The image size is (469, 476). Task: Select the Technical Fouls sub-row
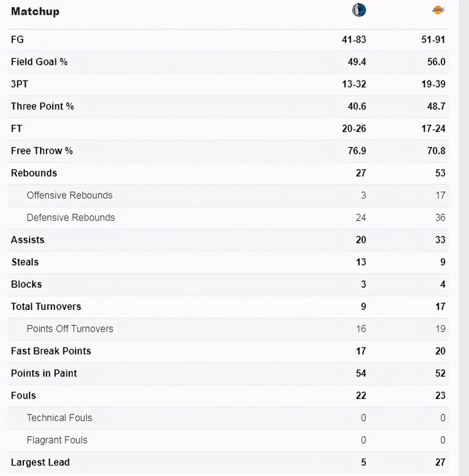click(x=59, y=417)
